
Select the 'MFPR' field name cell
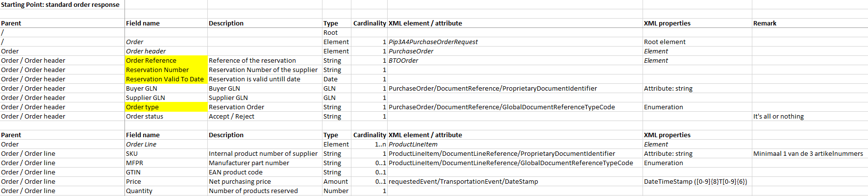[x=135, y=163]
